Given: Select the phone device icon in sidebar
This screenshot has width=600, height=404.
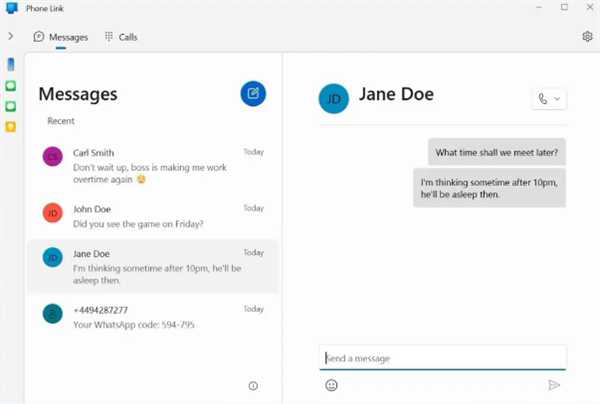Looking at the screenshot, I should [11, 65].
